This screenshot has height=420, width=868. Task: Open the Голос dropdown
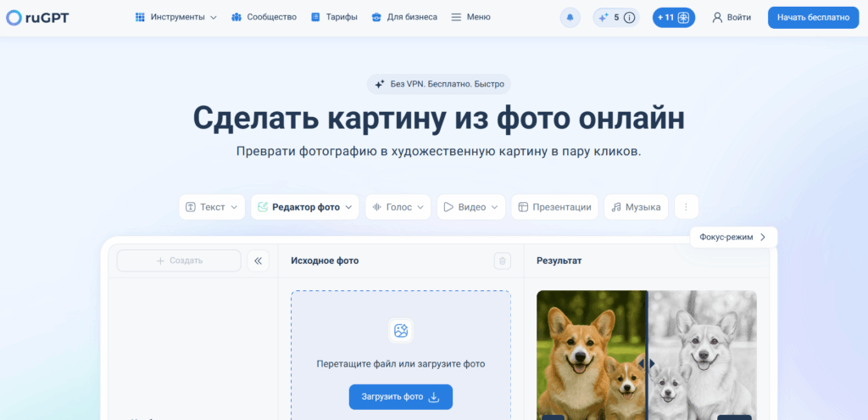click(x=398, y=207)
